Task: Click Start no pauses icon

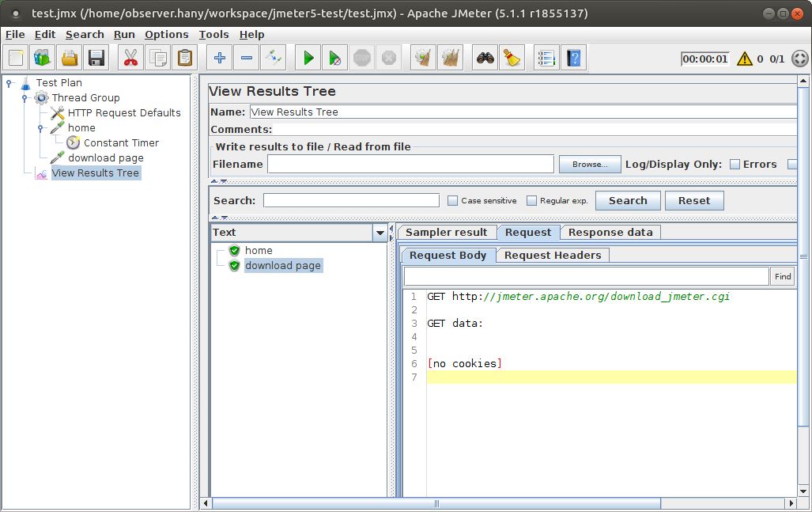Action: point(335,58)
